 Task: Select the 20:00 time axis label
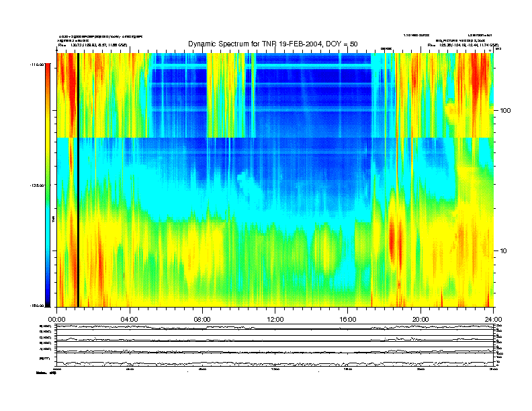tap(420, 320)
